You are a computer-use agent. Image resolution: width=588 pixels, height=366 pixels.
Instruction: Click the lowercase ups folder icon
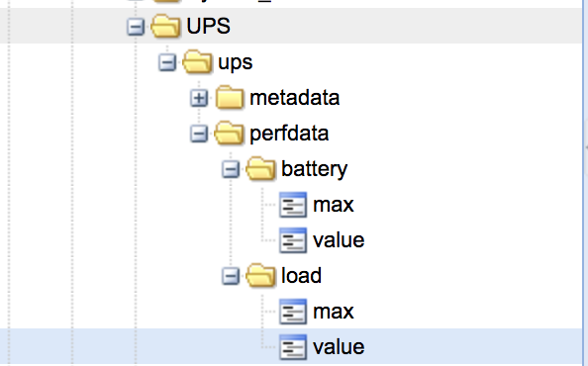coord(197,61)
